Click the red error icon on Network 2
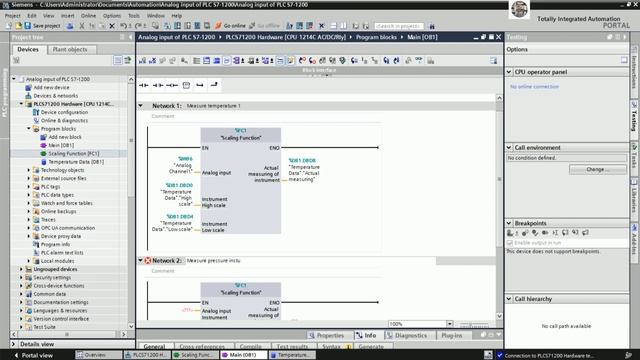This screenshot has height=360, width=640. (x=148, y=260)
